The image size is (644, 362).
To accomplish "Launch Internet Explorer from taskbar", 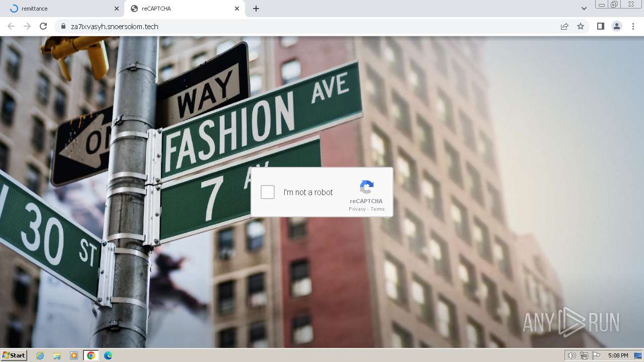I will click(x=40, y=355).
